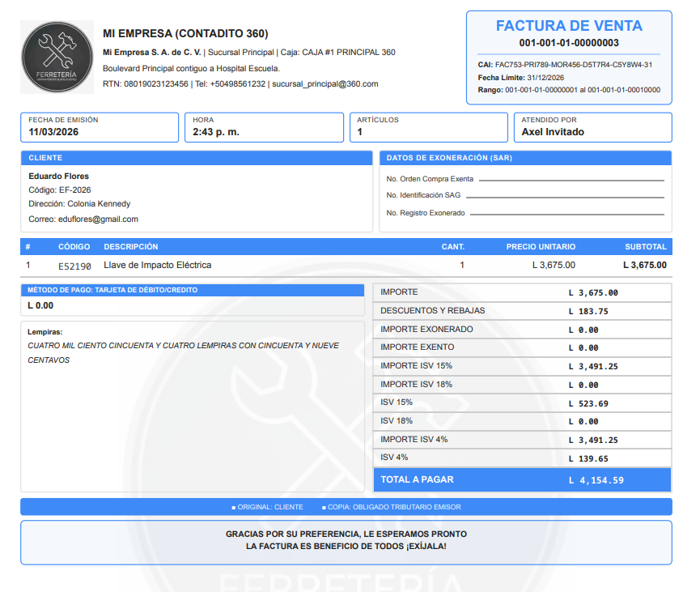Click the item row subtotal amount

click(645, 265)
